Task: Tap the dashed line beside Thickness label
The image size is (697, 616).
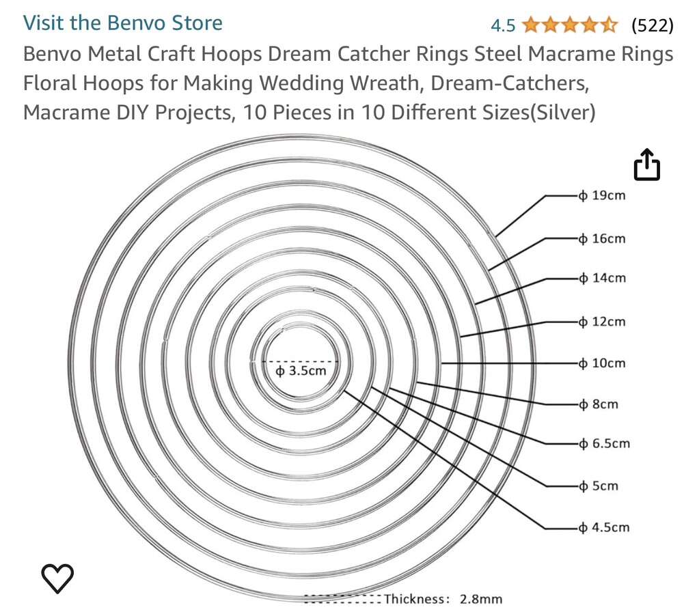Action: 342,599
